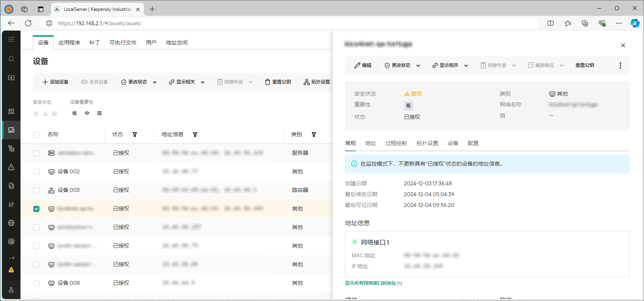Open the dashboard grid icon in sidebar

11,111
